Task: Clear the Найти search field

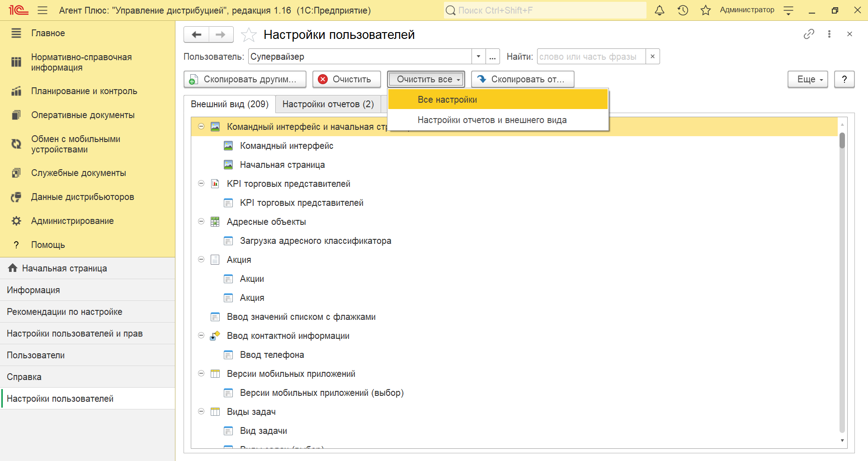Action: coord(652,57)
